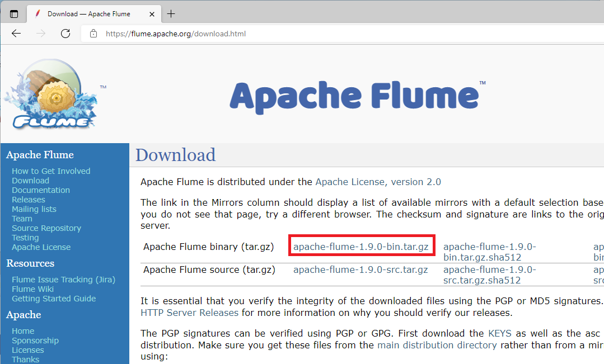This screenshot has height=364, width=604.
Task: Click the 'Apache Flume source (tar.gz)' cell
Action: [x=209, y=270]
